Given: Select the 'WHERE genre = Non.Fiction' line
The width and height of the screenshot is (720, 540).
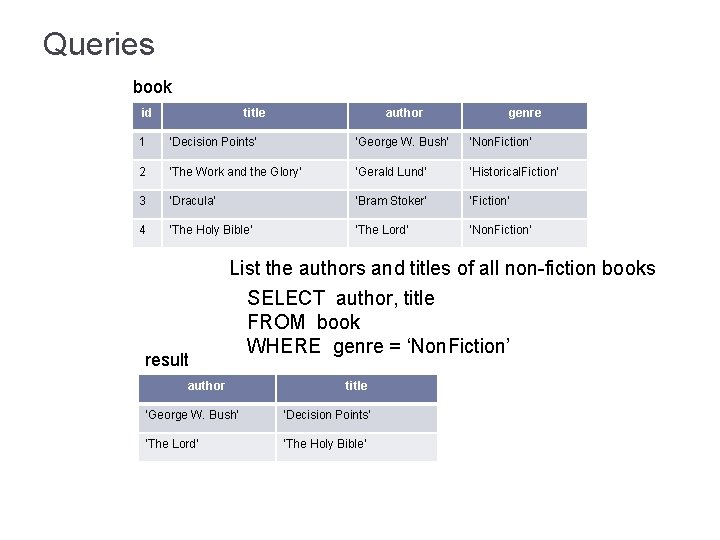Looking at the screenshot, I should click(x=379, y=346).
